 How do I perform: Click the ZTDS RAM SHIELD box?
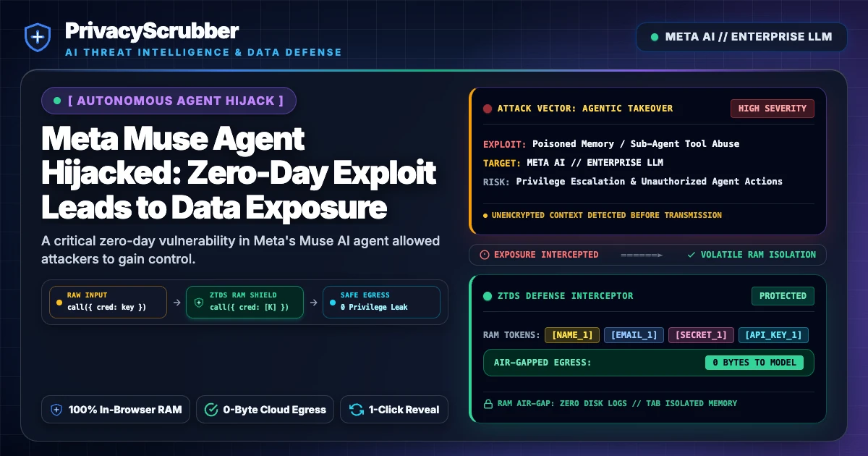point(245,302)
